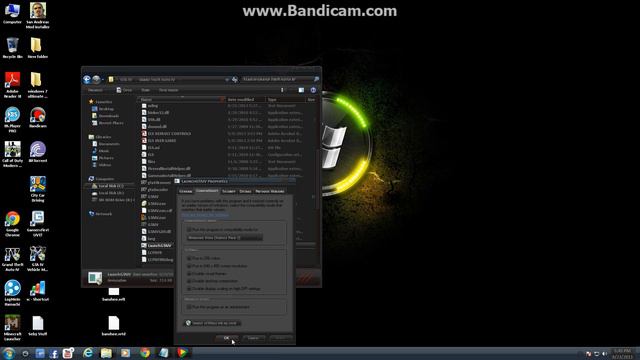This screenshot has width=640, height=360.
Task: Open the Windows 7 ultimate folder icon
Action: pos(37,84)
